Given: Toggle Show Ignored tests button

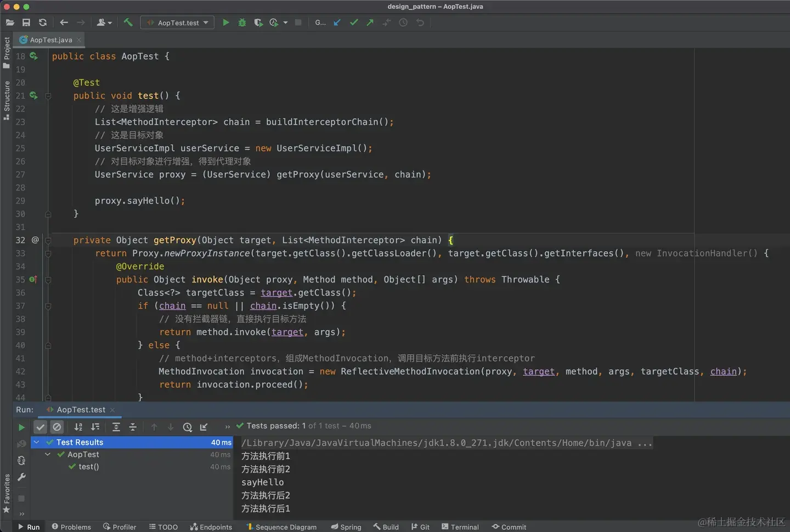Looking at the screenshot, I should [x=57, y=427].
